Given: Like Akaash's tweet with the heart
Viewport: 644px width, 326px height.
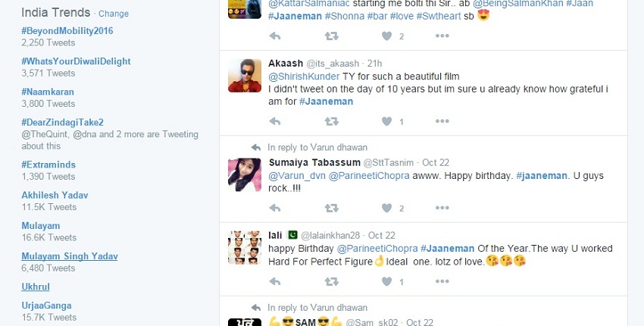Looking at the screenshot, I should [386, 121].
